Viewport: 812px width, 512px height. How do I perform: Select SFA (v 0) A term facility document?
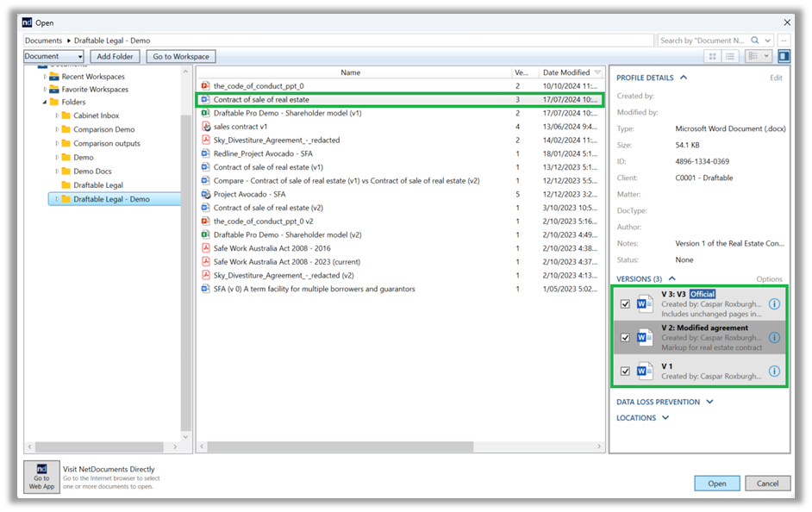315,289
